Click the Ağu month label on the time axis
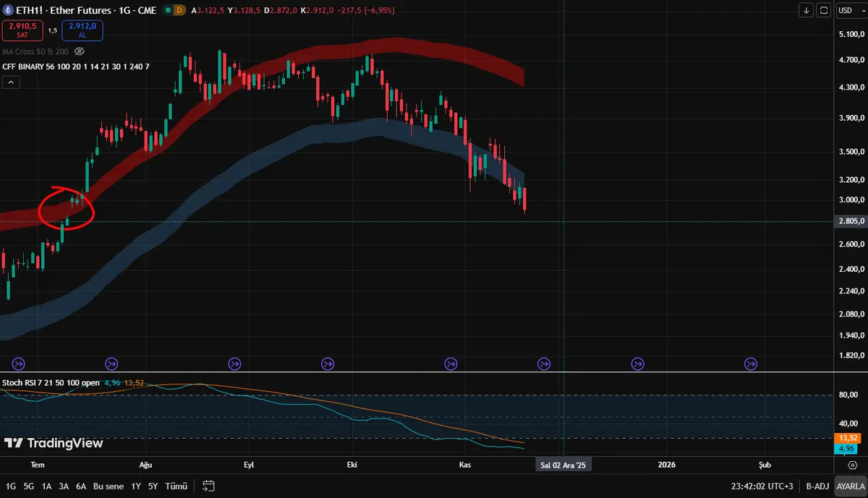 point(146,465)
